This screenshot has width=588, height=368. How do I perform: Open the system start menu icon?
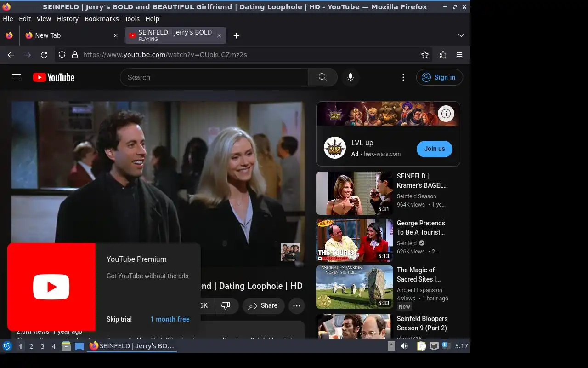point(7,346)
